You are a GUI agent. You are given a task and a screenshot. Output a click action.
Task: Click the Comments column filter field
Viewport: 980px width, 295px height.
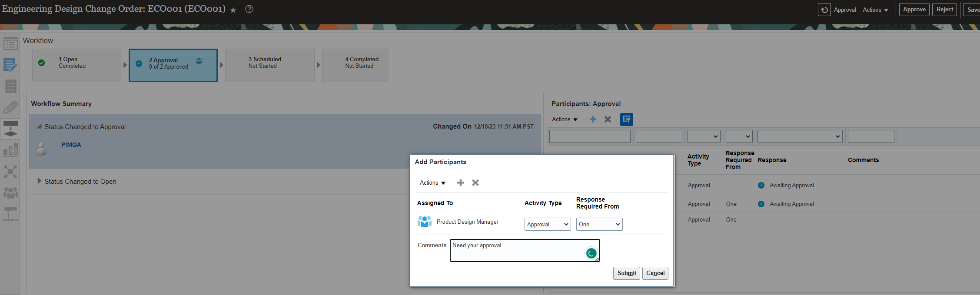click(870, 136)
